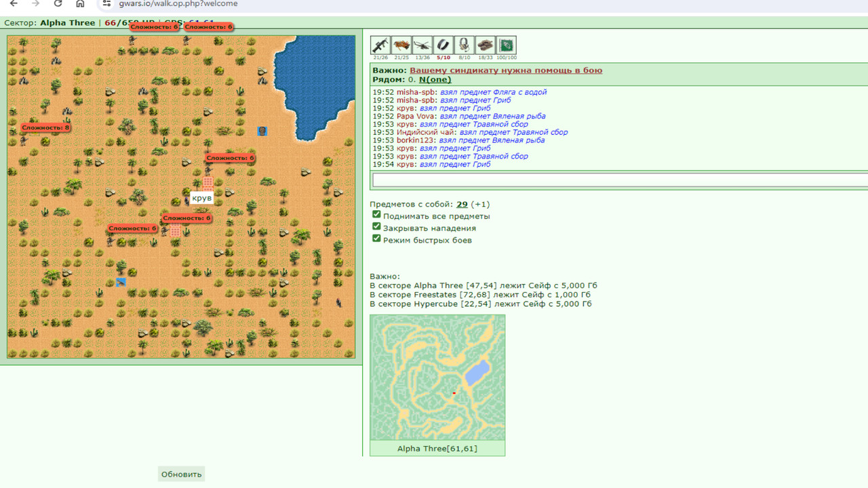
Task: Click the face portrait marker on the map
Action: (x=262, y=131)
